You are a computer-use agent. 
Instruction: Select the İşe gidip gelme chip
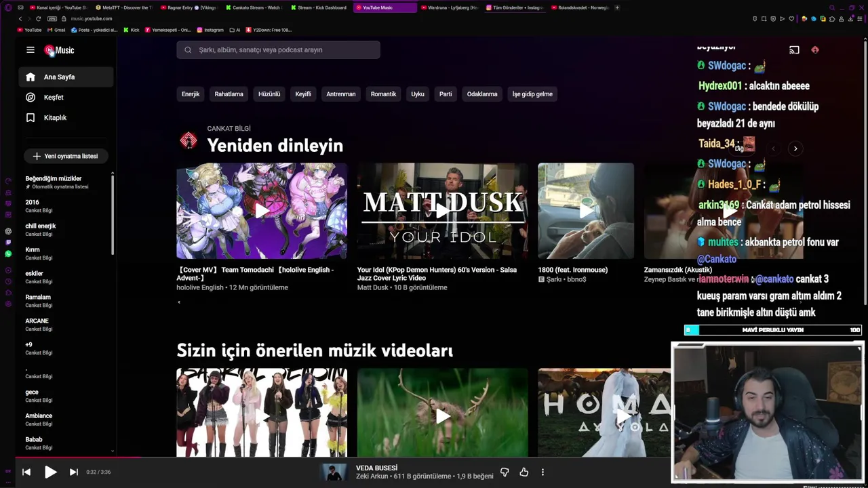pyautogui.click(x=532, y=94)
